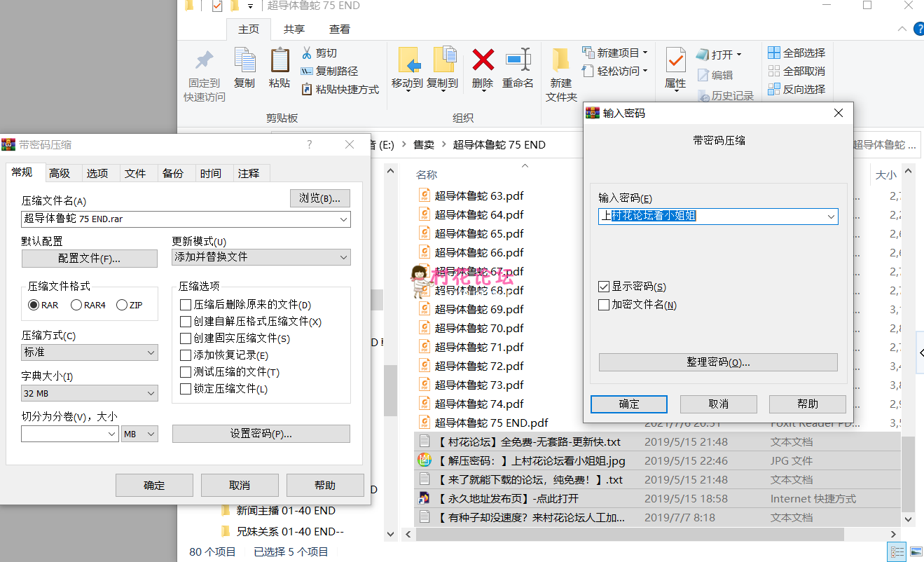
Task: Switch to the 时间 tab
Action: tap(211, 173)
